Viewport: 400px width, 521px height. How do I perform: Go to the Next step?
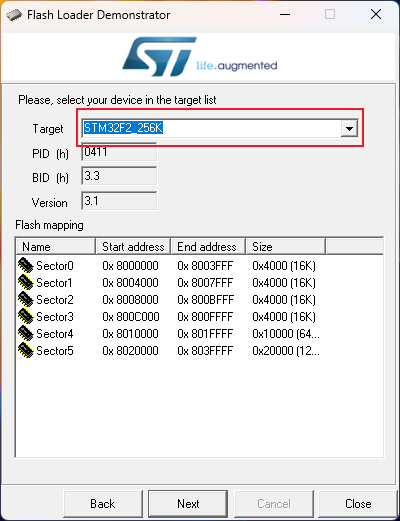point(188,504)
